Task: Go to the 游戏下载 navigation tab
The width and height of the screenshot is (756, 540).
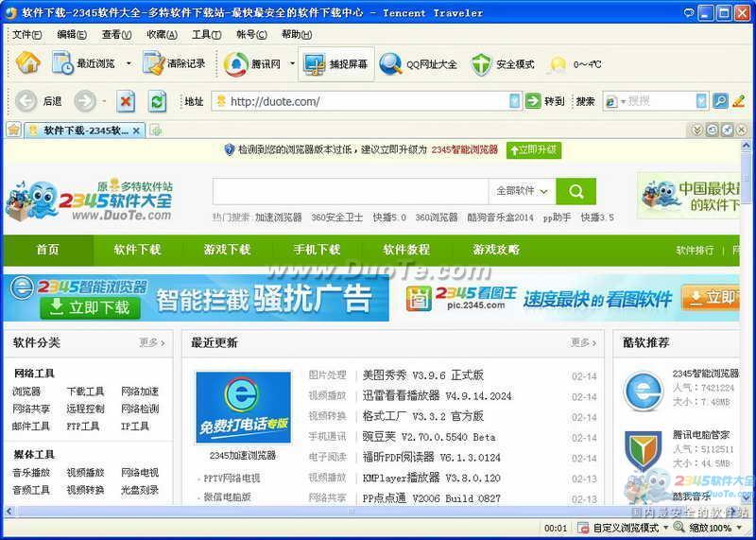Action: click(x=227, y=250)
